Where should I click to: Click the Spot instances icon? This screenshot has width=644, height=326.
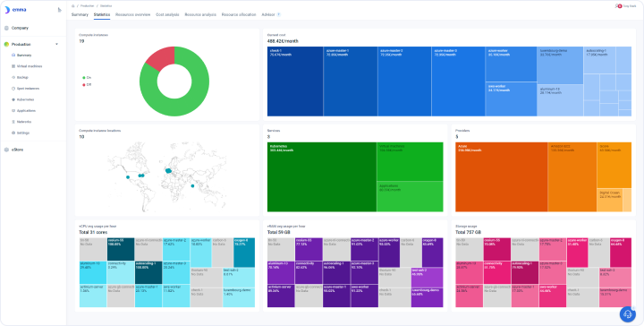pyautogui.click(x=13, y=89)
